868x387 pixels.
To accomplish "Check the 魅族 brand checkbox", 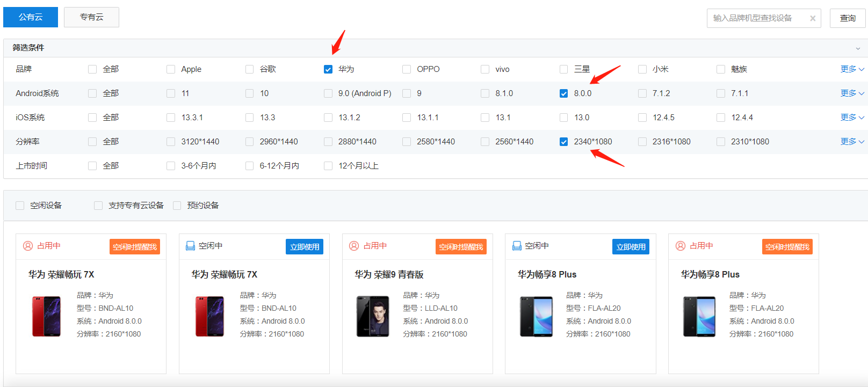I will [x=721, y=69].
